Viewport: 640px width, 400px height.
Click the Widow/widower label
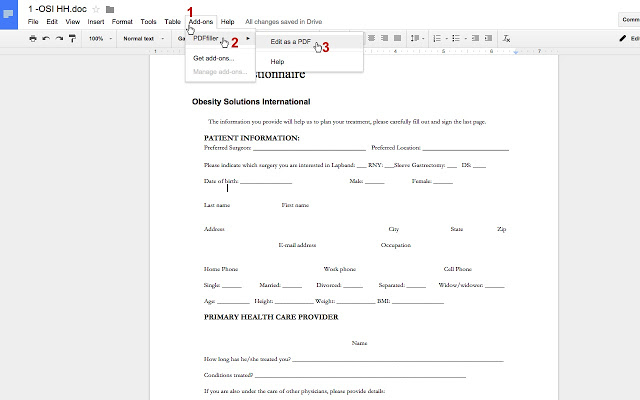point(460,285)
